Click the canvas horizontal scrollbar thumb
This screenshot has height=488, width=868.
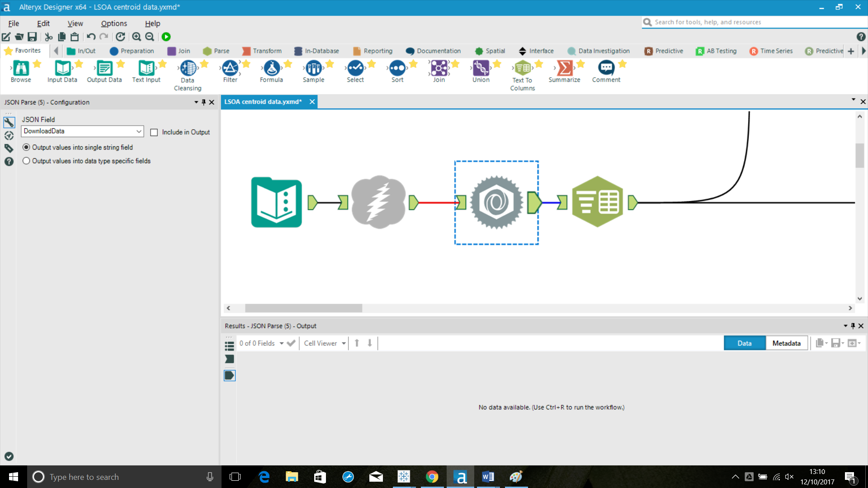tap(303, 308)
